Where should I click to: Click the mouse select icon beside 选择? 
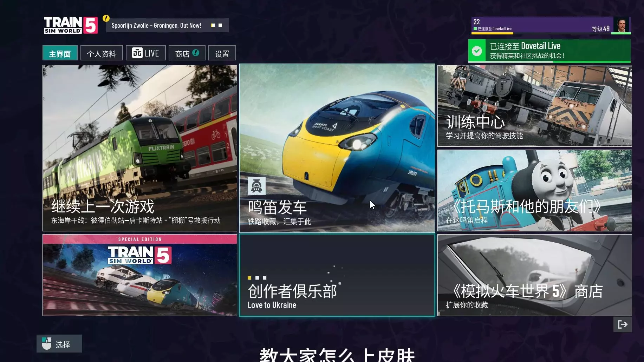[46, 344]
